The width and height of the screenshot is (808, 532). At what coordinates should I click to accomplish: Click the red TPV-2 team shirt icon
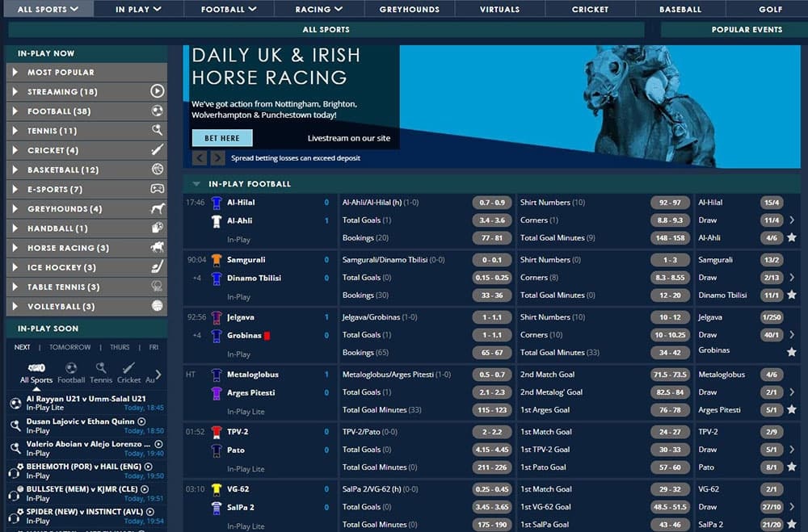(x=216, y=432)
